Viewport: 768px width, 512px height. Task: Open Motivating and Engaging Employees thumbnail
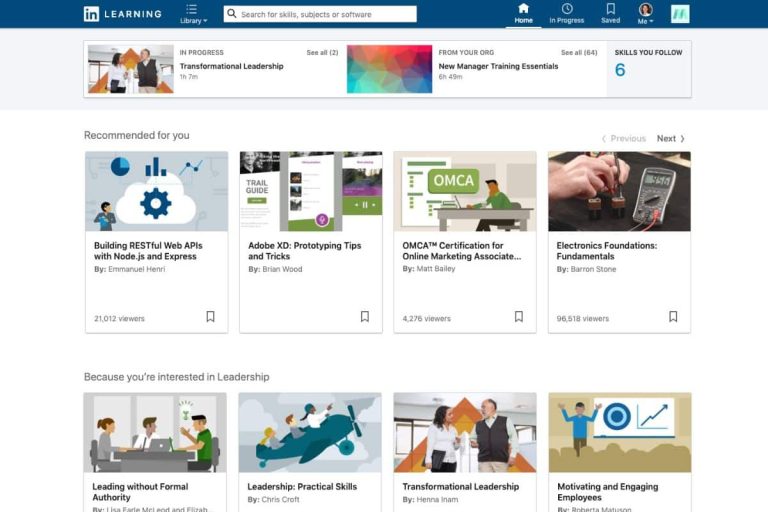coord(620,433)
